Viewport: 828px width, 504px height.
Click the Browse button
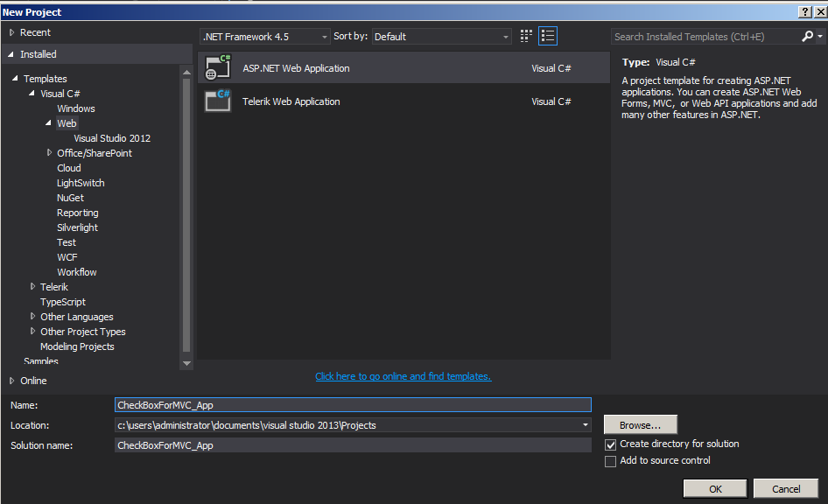click(x=640, y=424)
